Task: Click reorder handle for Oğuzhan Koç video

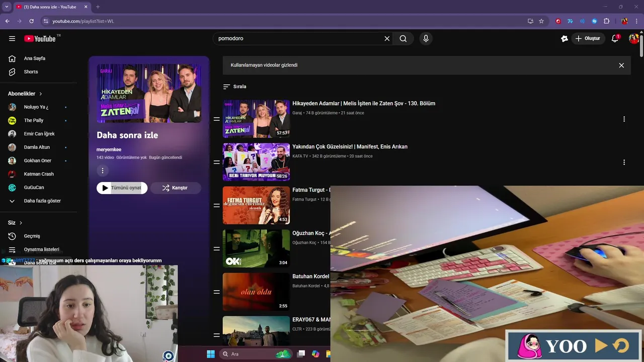Action: [216, 249]
